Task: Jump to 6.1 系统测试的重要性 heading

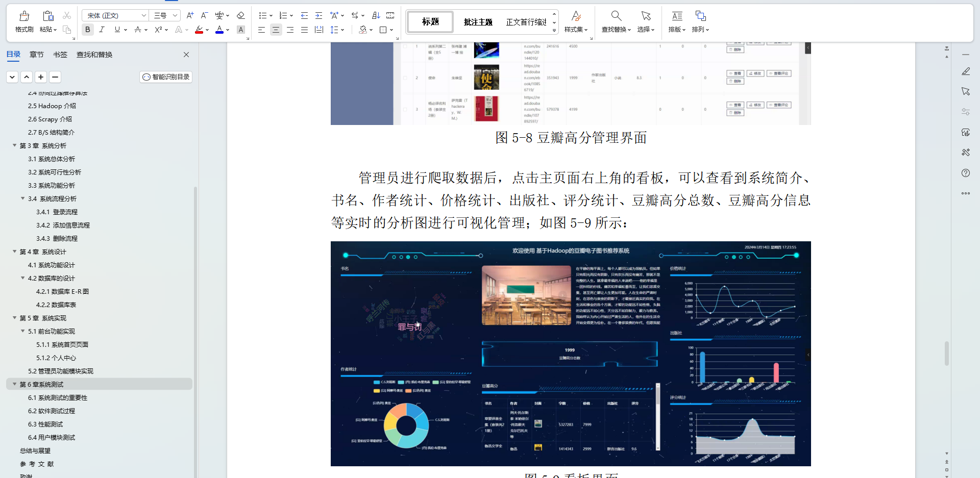Action: pyautogui.click(x=58, y=397)
